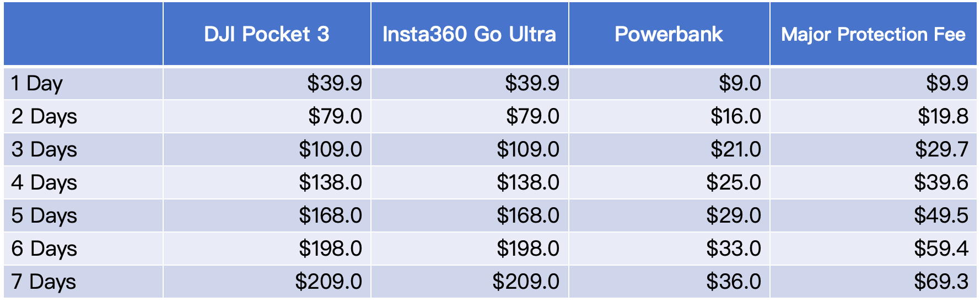Screen dimensions: 980x302
Task: Select the Insta360 Go Ultra header cell
Action: 470,34
